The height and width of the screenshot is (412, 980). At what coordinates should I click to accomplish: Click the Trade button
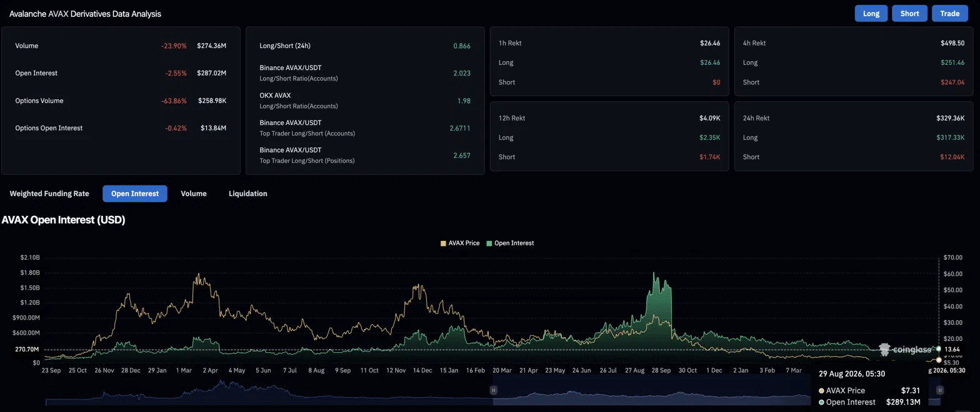click(x=949, y=14)
